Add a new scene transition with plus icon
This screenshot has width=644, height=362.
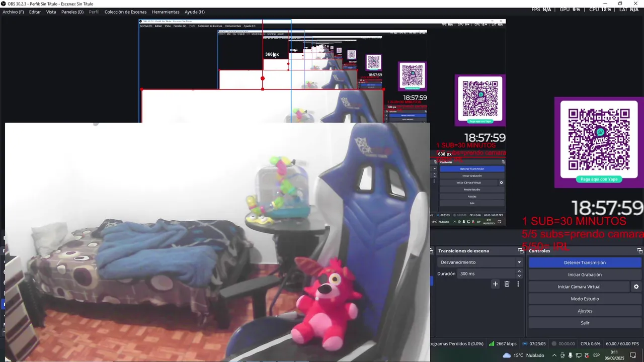click(x=495, y=284)
